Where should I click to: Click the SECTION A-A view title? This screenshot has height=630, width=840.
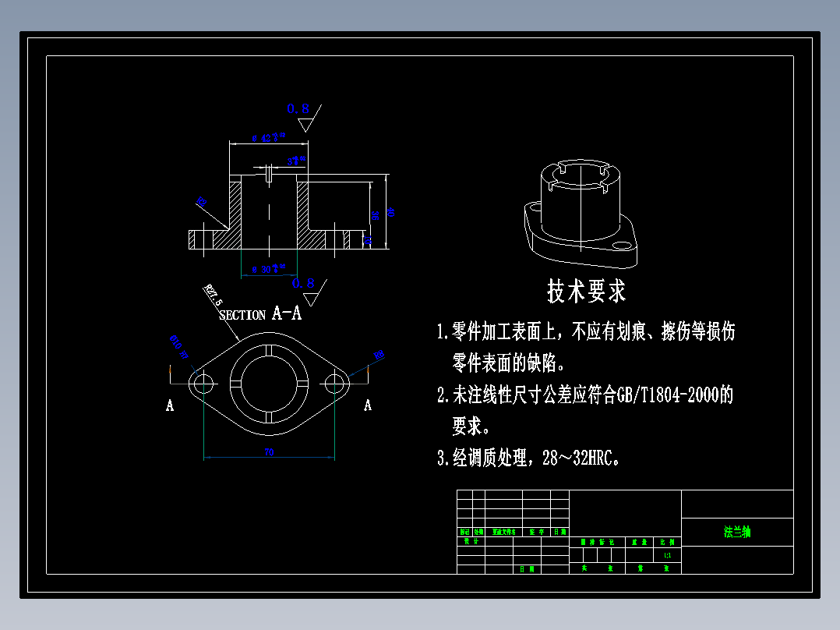259,313
